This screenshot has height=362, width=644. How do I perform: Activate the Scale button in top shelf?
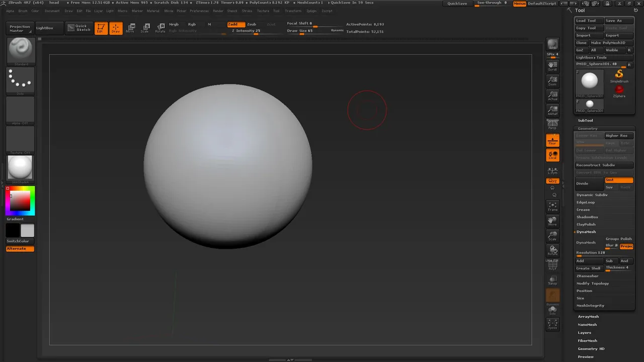point(145,28)
